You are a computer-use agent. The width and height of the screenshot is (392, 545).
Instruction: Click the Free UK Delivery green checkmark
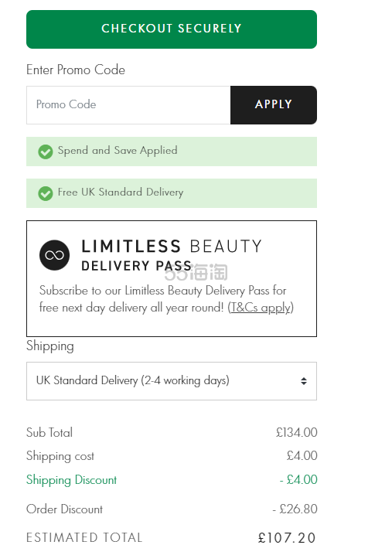tap(46, 193)
